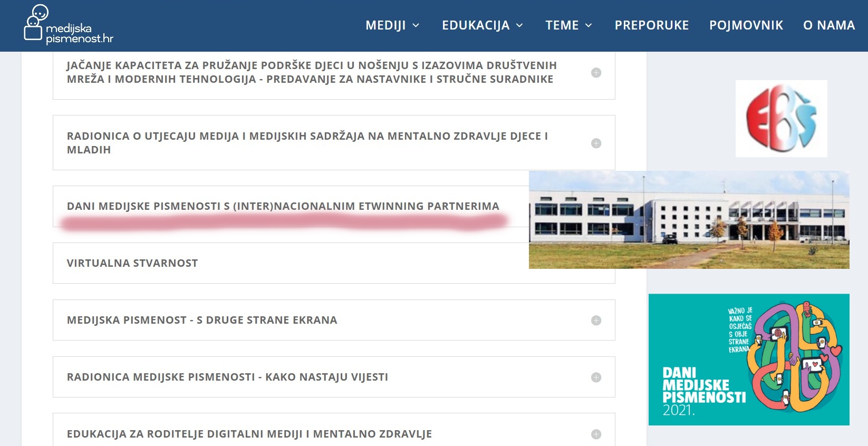
Task: Open the EDUKACIJA menu
Action: pyautogui.click(x=476, y=25)
